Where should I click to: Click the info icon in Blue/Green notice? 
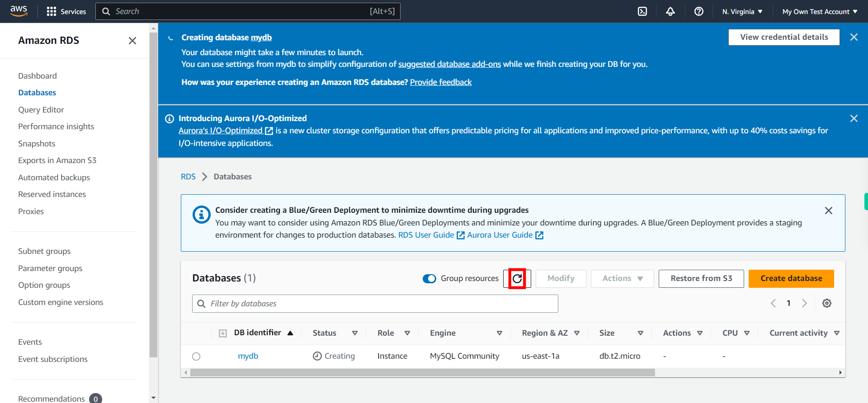(201, 215)
